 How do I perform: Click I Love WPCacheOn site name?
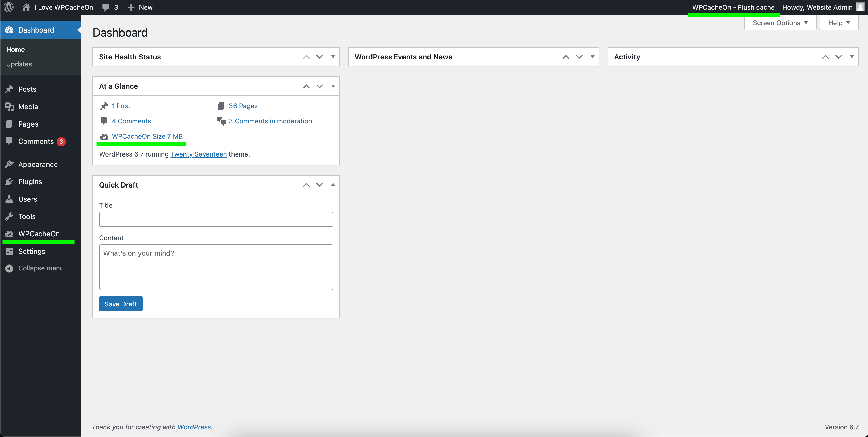(64, 7)
